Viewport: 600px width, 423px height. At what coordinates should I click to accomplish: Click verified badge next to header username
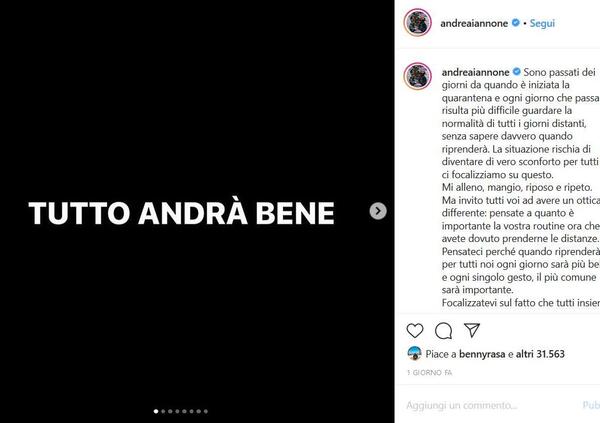click(516, 23)
